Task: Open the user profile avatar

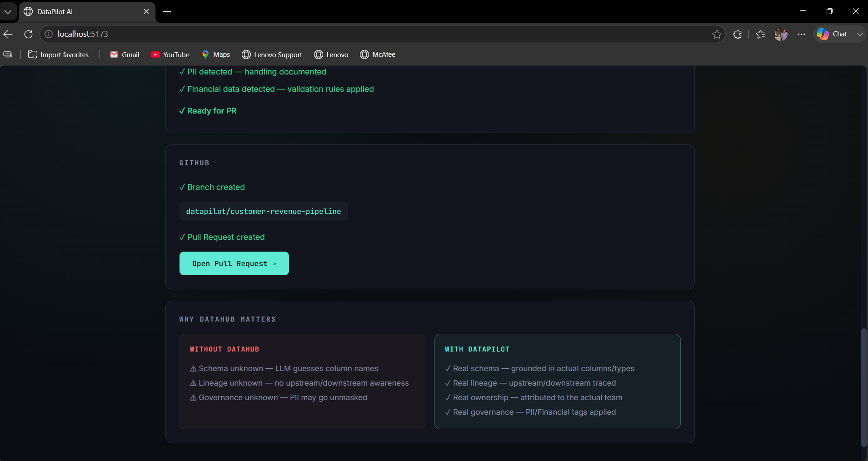Action: point(781,34)
